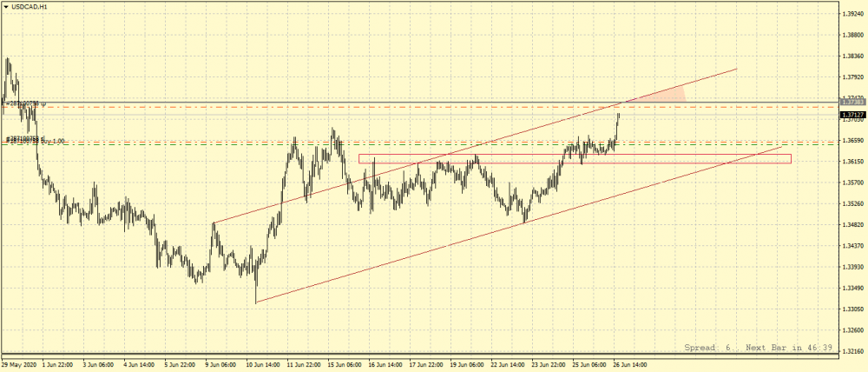The width and height of the screenshot is (868, 372).
Task: Click the 1.33050 price scale label
Action: pos(853,309)
